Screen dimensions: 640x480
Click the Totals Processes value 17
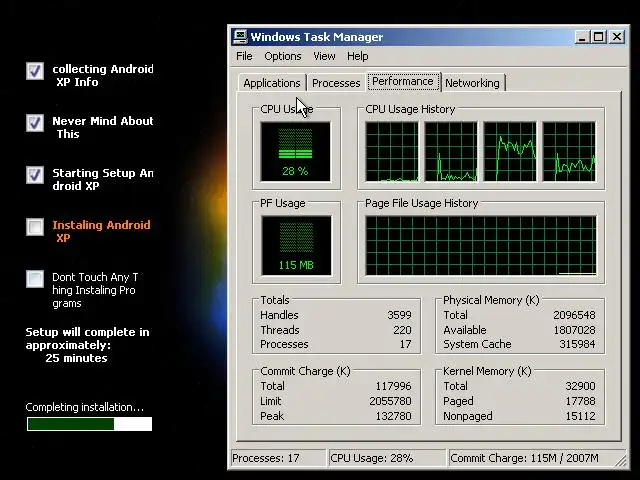coord(405,344)
